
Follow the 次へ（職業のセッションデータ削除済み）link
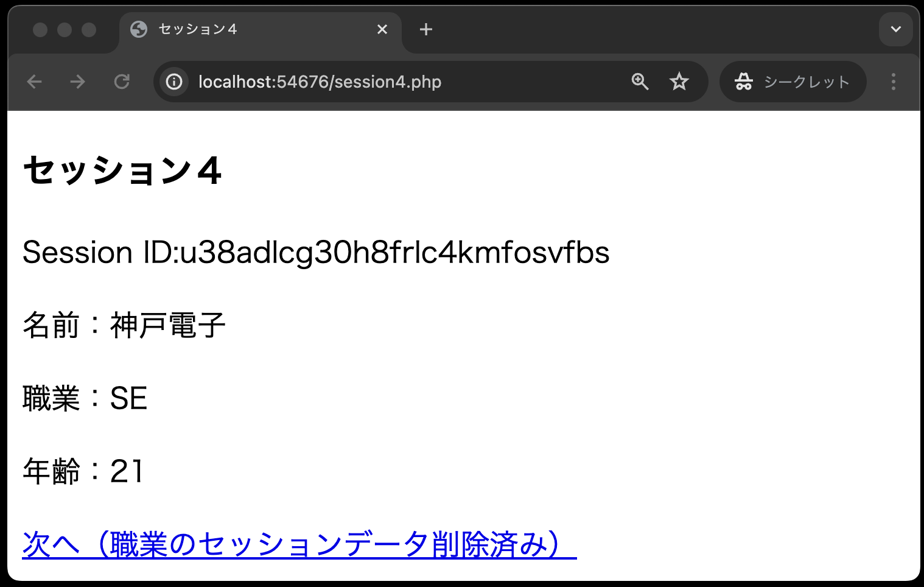298,544
